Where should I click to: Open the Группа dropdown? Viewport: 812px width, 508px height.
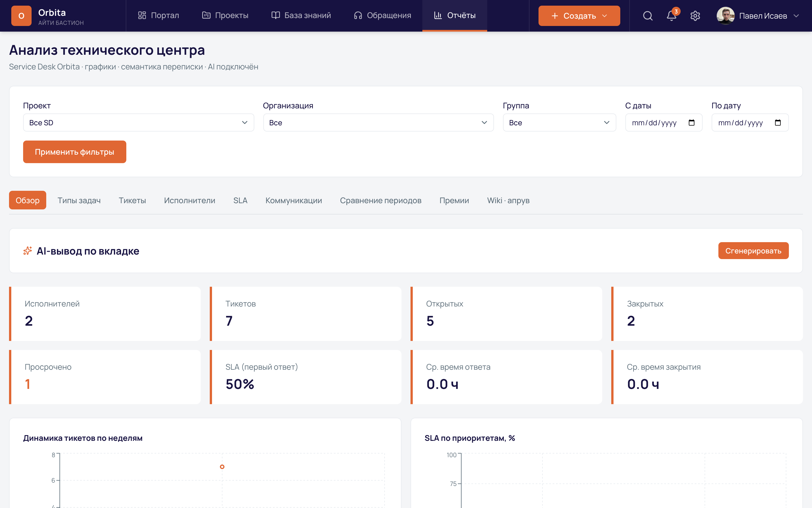coord(559,123)
